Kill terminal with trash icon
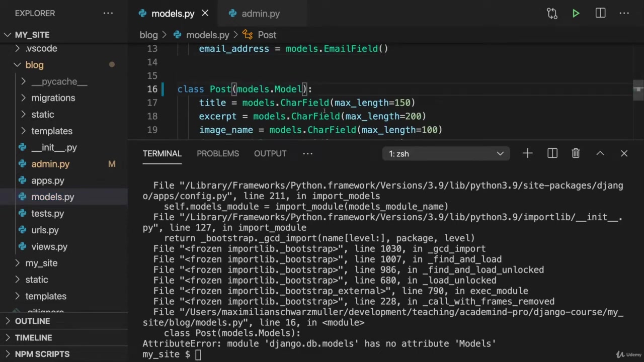The width and height of the screenshot is (644, 362). [x=576, y=153]
